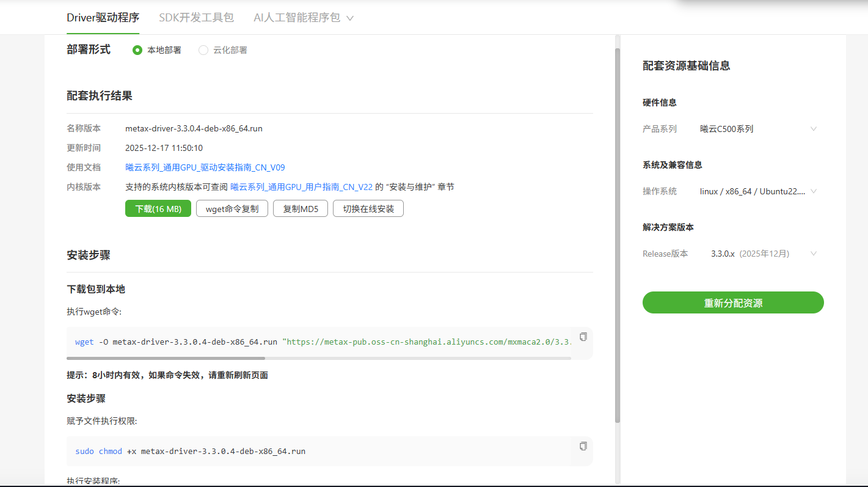Choose the 云化部署 deployment option

click(203, 50)
